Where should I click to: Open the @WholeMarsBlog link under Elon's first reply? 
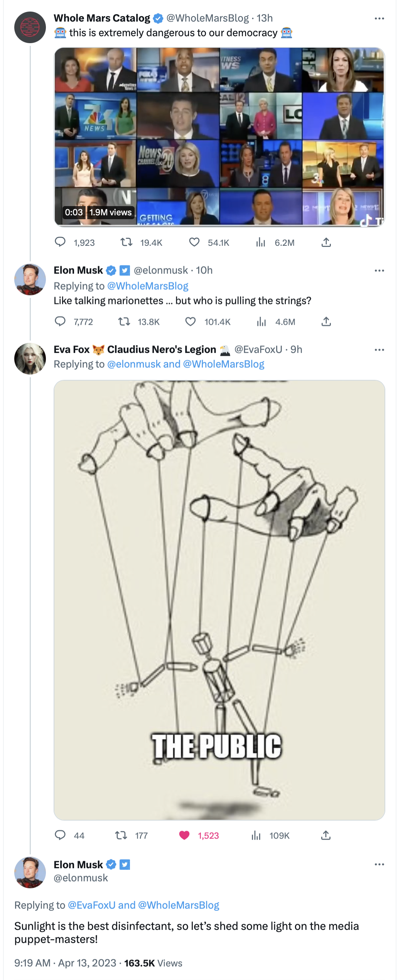coord(148,286)
